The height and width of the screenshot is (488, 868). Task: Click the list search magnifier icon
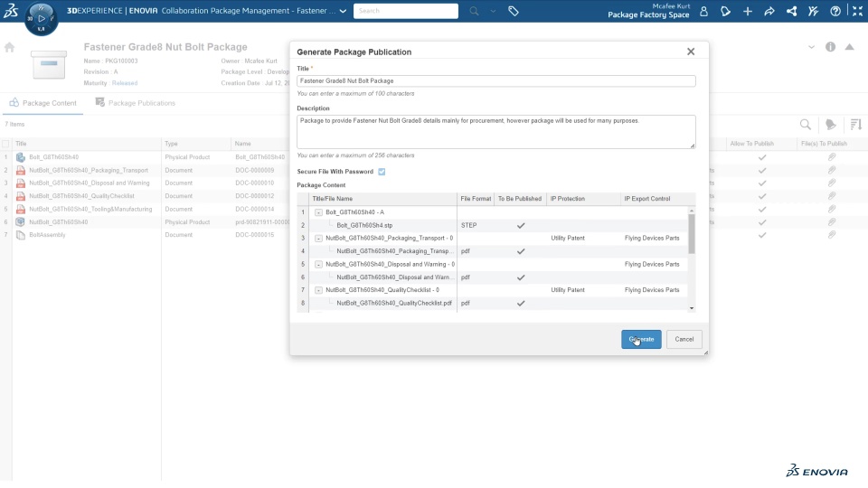(806, 125)
